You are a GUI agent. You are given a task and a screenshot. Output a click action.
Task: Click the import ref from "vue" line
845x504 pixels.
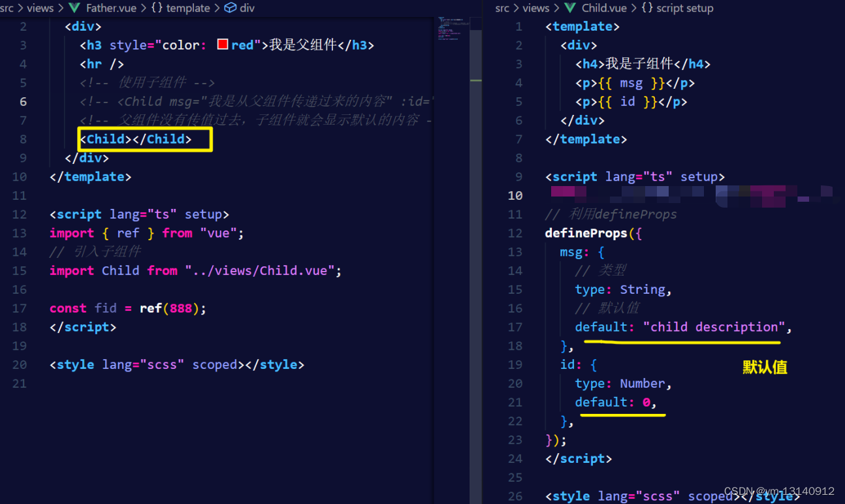pos(147,233)
